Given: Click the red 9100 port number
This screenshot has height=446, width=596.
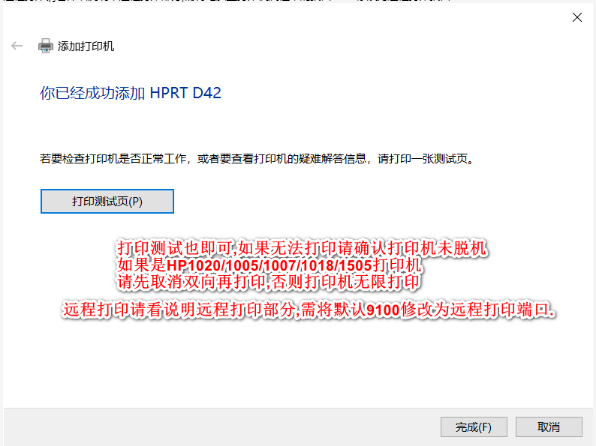Looking at the screenshot, I should point(383,310).
